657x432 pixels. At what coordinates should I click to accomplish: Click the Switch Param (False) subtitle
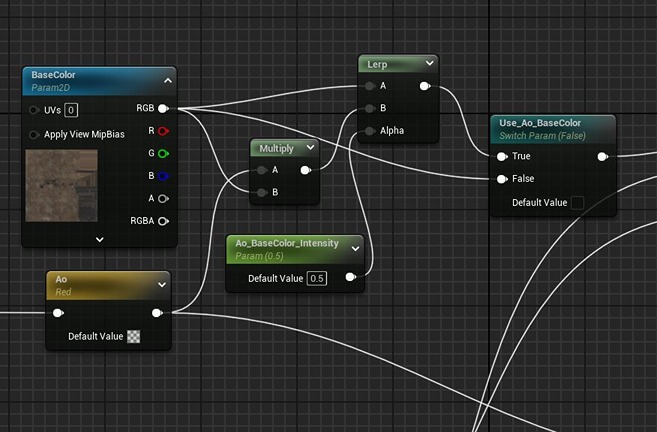(x=542, y=136)
